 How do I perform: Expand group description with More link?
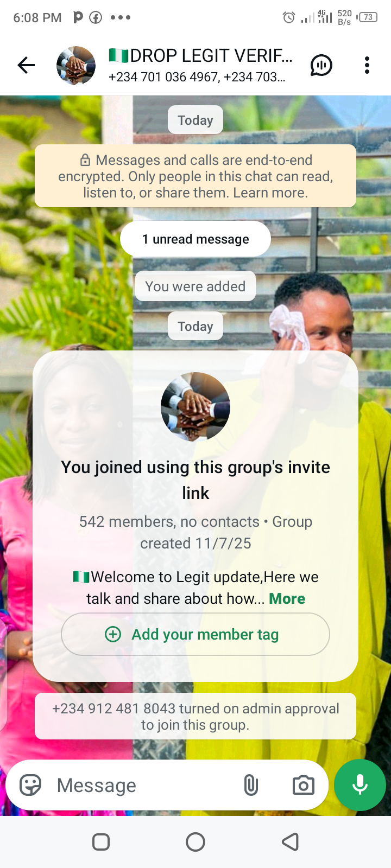[x=287, y=598]
